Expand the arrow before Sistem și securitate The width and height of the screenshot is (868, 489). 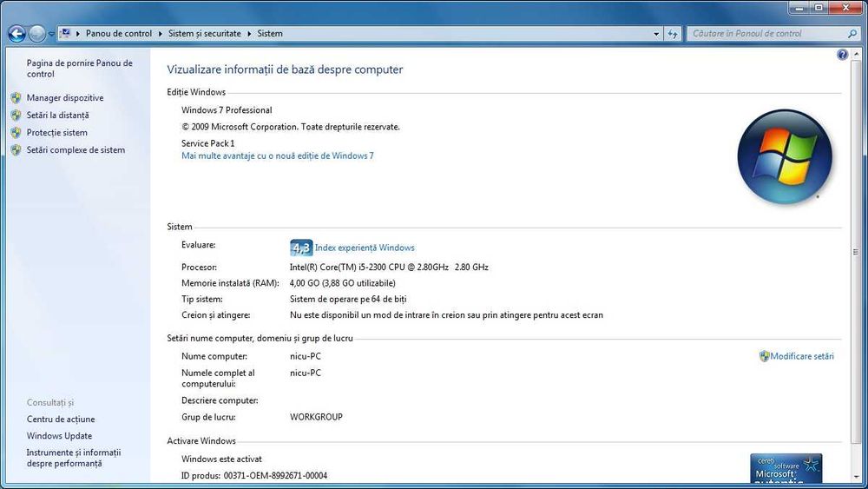161,34
